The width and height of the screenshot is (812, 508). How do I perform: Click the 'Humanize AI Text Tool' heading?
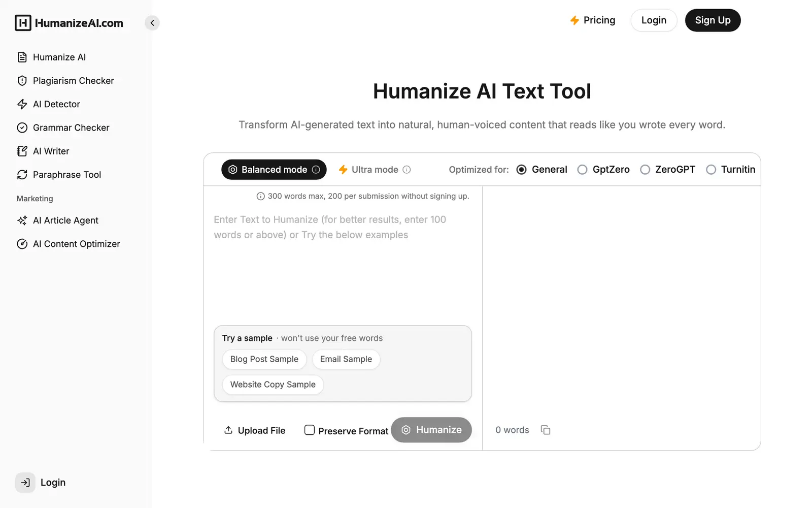(482, 91)
